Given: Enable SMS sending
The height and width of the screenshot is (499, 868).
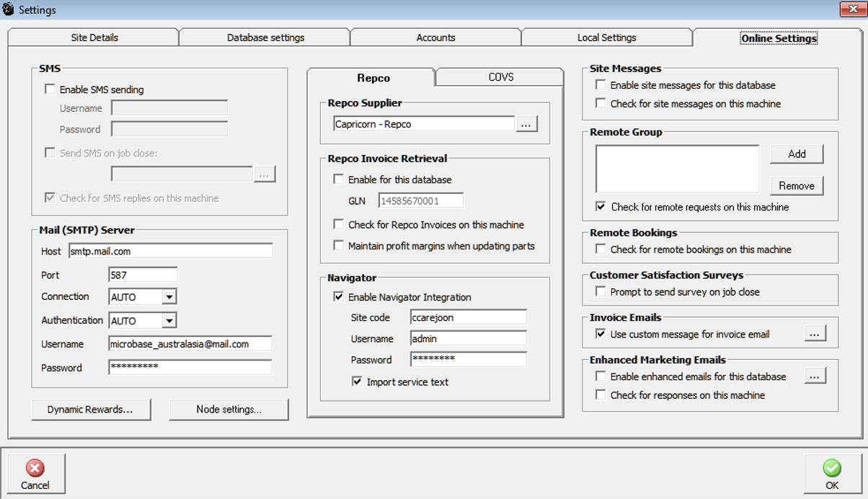Looking at the screenshot, I should pyautogui.click(x=50, y=89).
